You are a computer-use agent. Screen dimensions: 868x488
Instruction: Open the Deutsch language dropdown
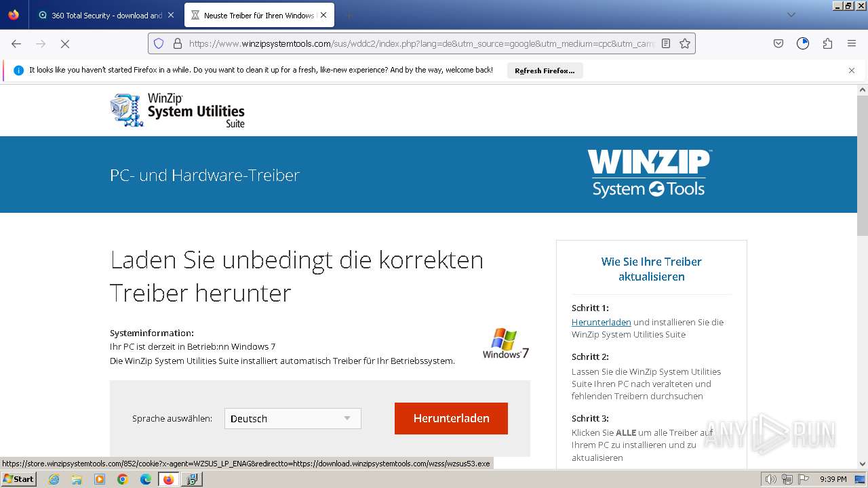coord(293,418)
